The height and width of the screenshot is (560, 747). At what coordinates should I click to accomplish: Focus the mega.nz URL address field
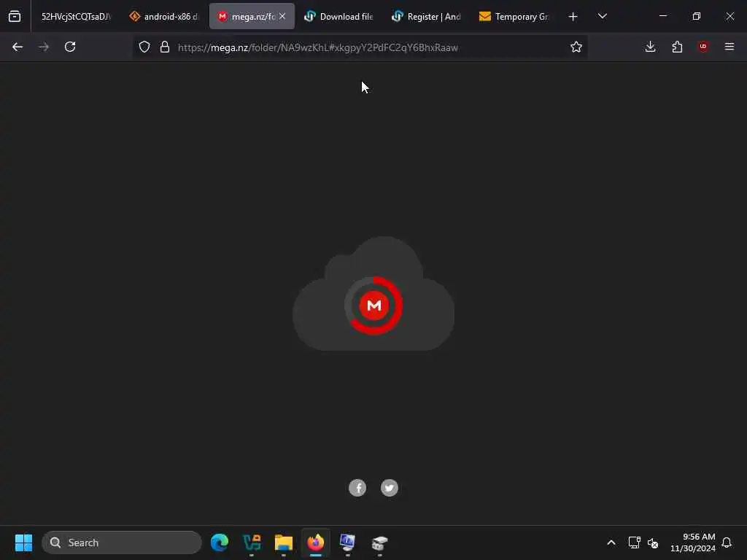(x=360, y=47)
